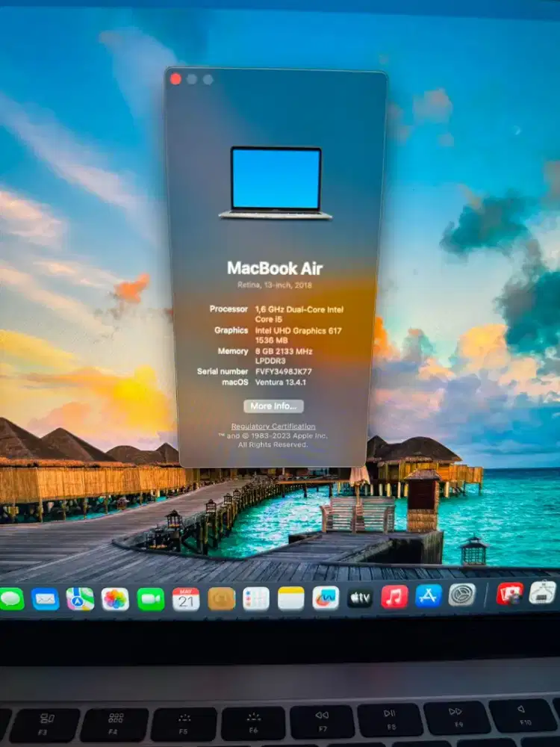Launch the Music app icon
Viewport: 560px width, 747px height.
pos(394,597)
